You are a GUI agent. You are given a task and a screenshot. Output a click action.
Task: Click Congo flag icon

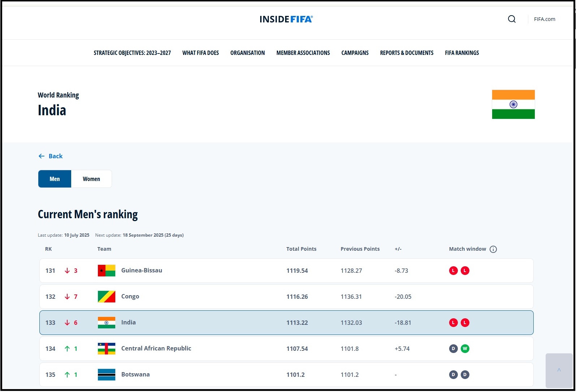(x=107, y=297)
